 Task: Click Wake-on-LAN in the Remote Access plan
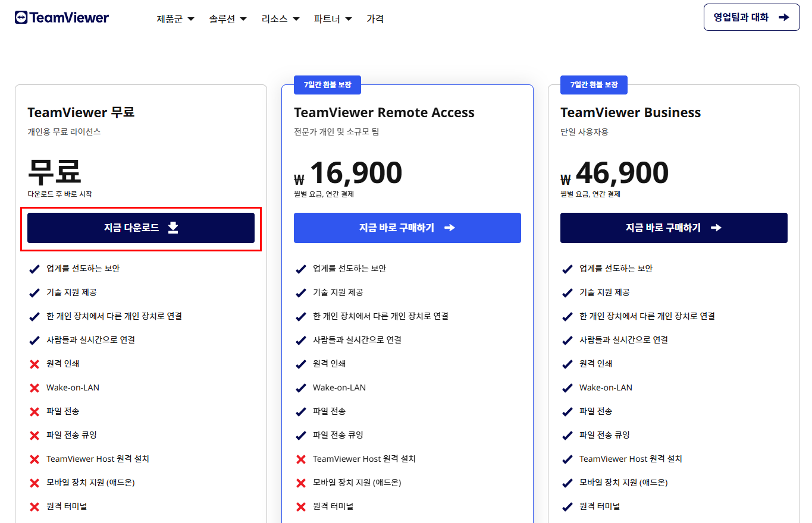(x=339, y=387)
